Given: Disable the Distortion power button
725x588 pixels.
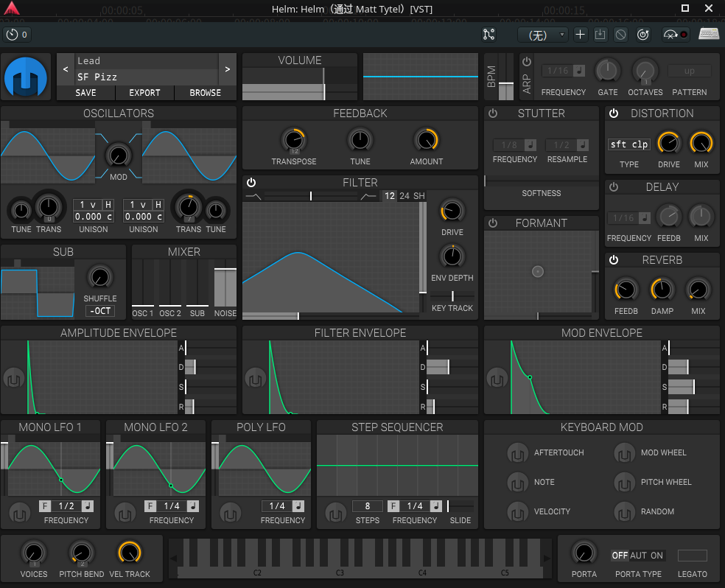Looking at the screenshot, I should click(614, 113).
